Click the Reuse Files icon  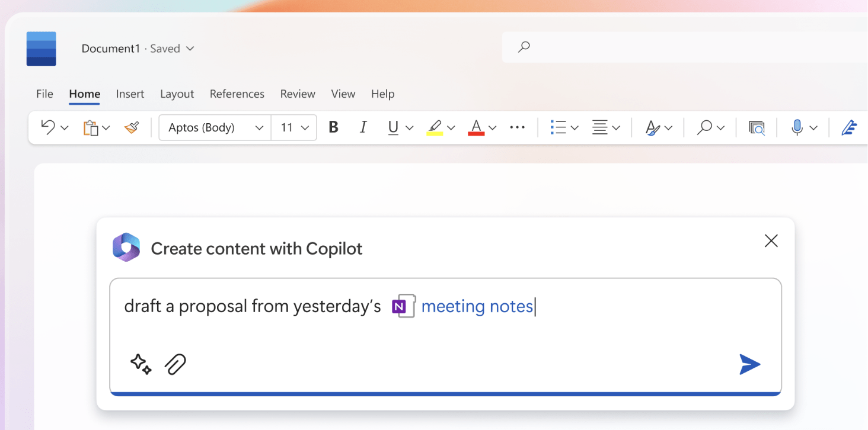pyautogui.click(x=757, y=127)
